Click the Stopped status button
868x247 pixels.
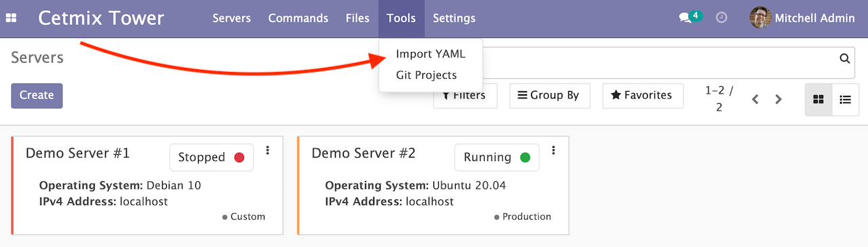tap(211, 157)
